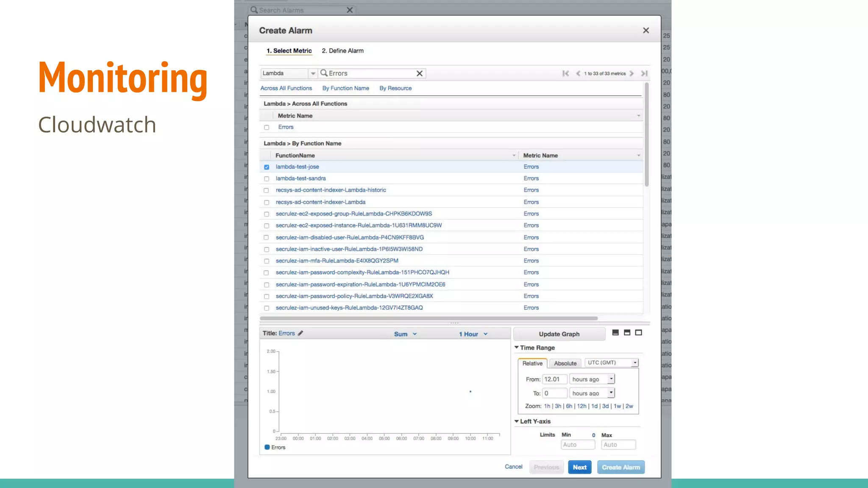The height and width of the screenshot is (488, 868).
Task: Zoom graph to 12h
Action: tap(581, 406)
